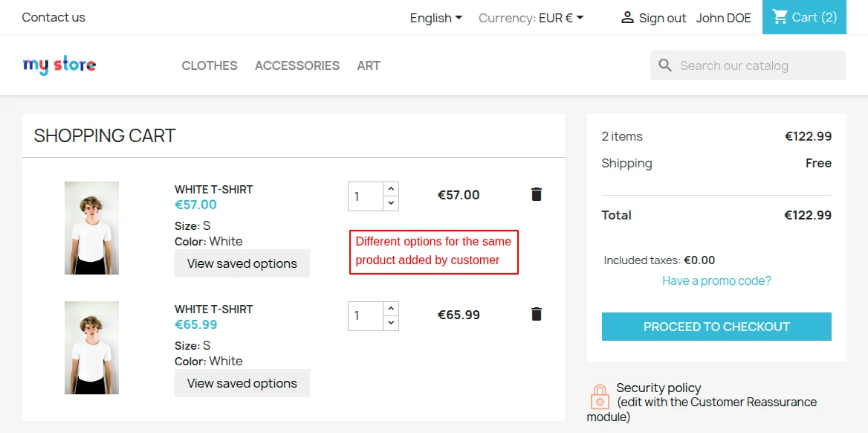Open the Cart (2) icon in header
The height and width of the screenshot is (433, 868).
coord(804,17)
